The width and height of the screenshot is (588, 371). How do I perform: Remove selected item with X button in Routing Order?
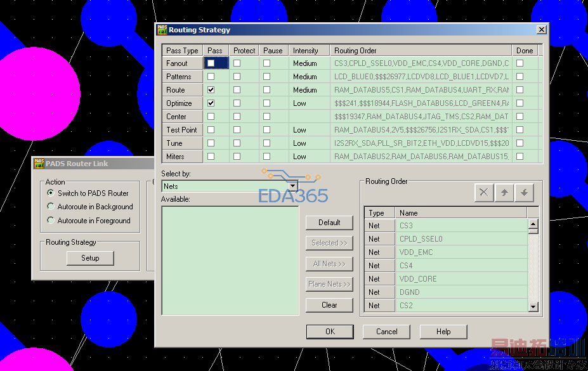(484, 193)
